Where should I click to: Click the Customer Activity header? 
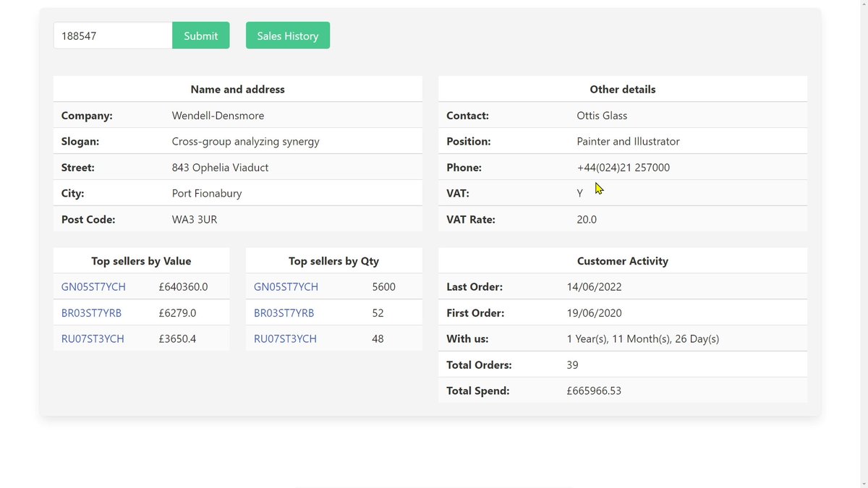pos(623,261)
